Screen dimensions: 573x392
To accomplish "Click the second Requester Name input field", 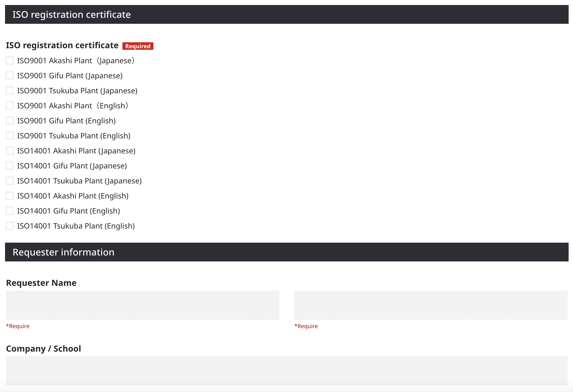I will pyautogui.click(x=431, y=305).
